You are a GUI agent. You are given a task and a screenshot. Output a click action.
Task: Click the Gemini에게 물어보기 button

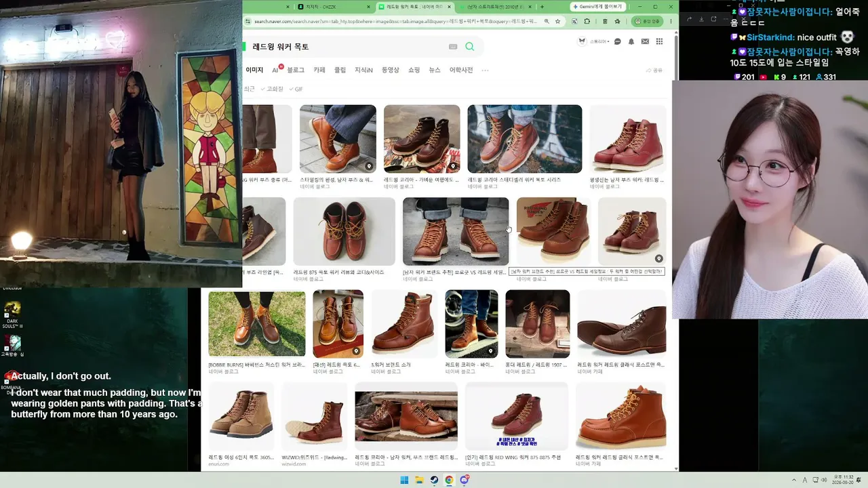tap(597, 7)
